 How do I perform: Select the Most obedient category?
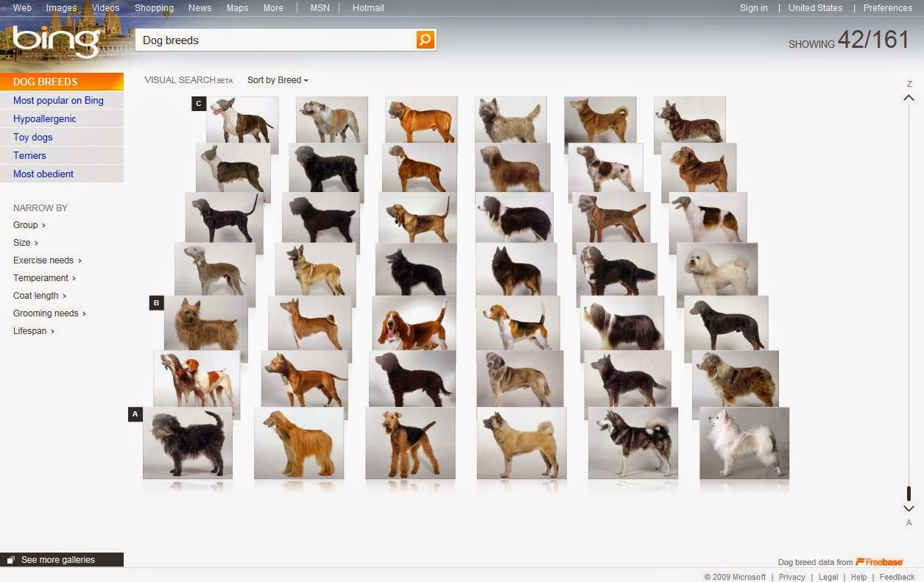point(62,174)
